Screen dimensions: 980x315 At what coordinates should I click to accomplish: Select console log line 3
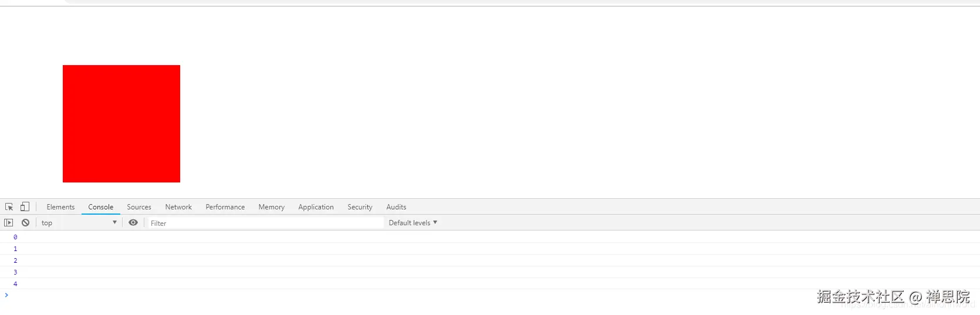pyautogui.click(x=490, y=272)
